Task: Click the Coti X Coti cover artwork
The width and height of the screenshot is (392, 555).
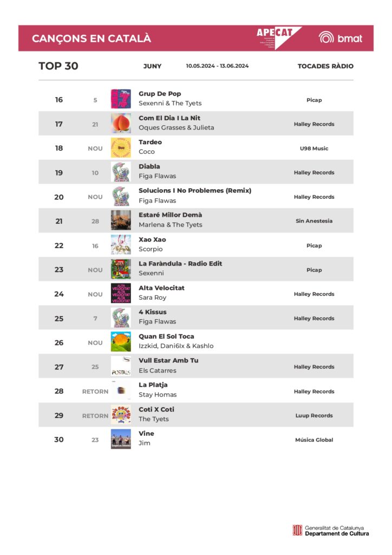Action: (x=121, y=415)
